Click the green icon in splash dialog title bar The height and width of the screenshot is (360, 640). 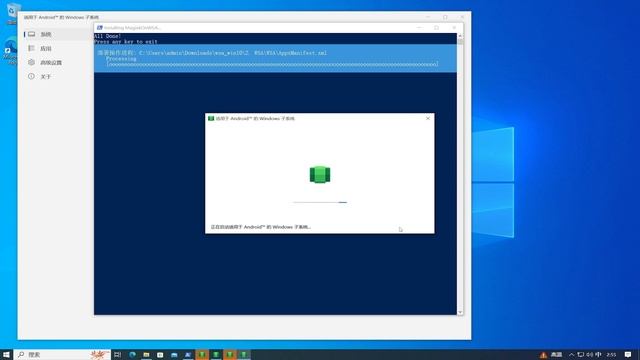pos(211,118)
